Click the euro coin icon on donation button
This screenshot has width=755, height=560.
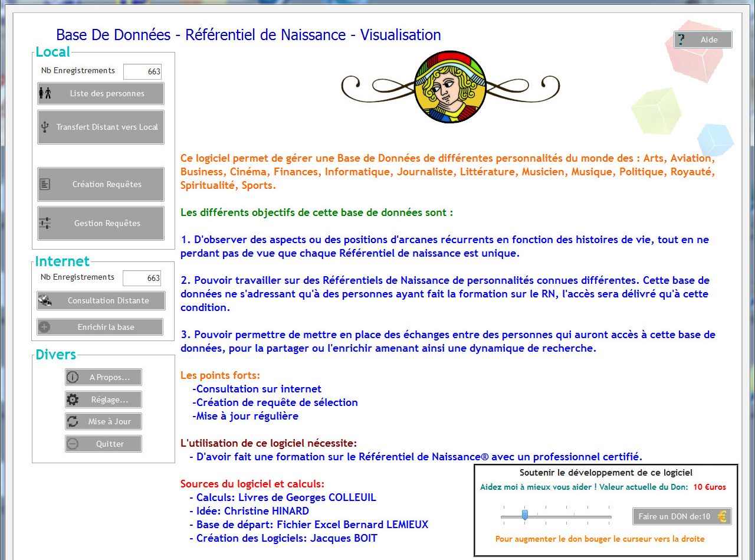point(722,516)
